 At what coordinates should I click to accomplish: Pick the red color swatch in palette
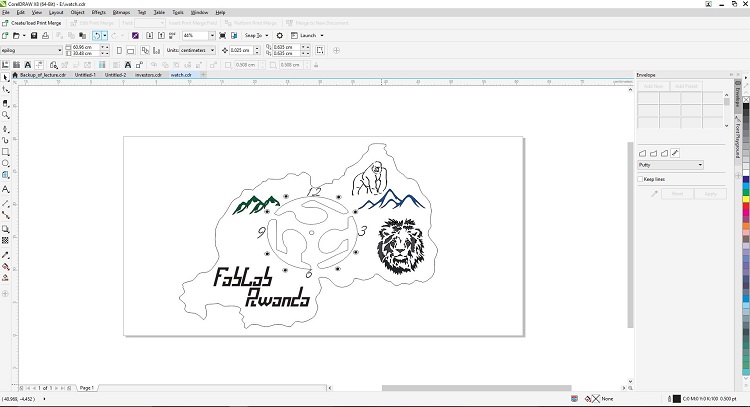coord(746,208)
